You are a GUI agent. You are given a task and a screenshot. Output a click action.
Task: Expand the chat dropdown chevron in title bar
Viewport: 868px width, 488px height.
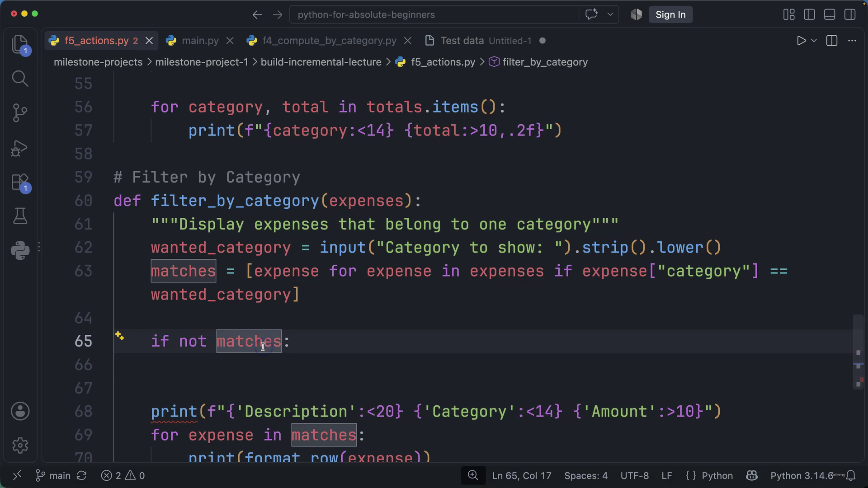(x=610, y=14)
